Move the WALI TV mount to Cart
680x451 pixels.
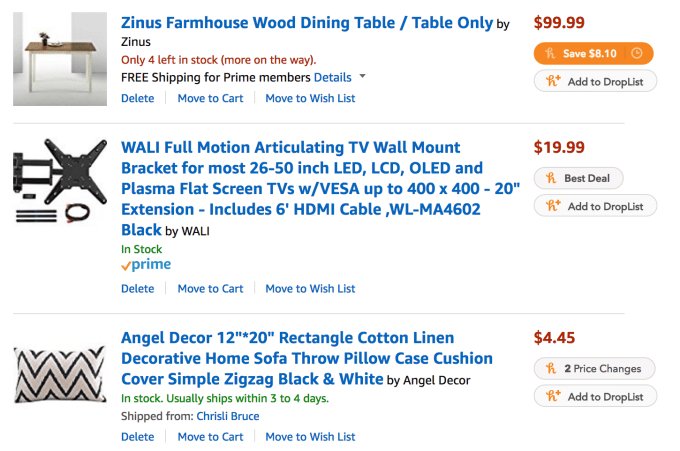pos(210,288)
